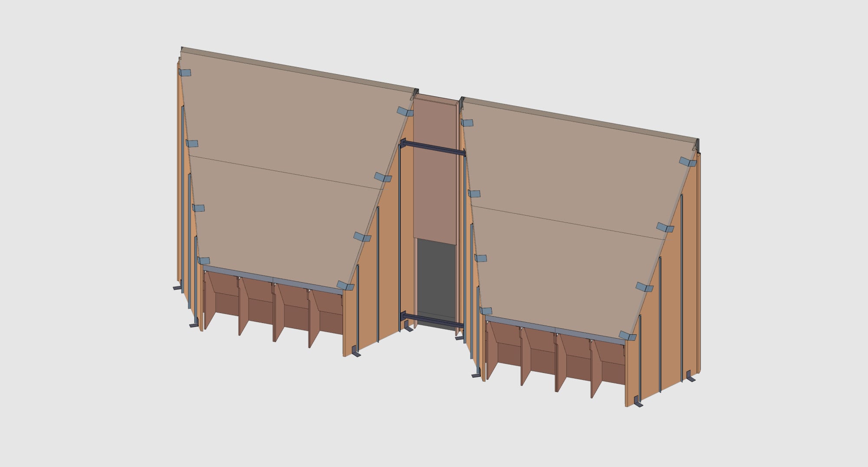
Task: Click the dark gray doorway opening in center
Action: (436, 278)
